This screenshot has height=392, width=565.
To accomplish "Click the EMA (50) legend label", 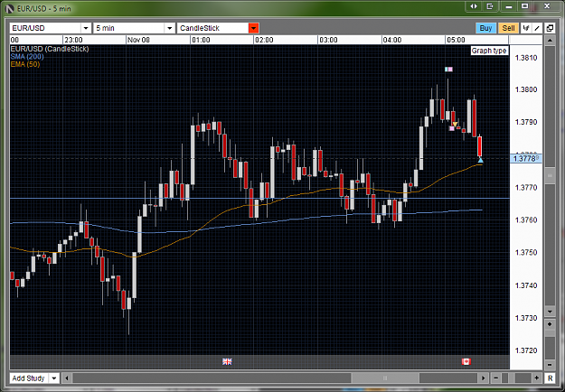I will [25, 64].
